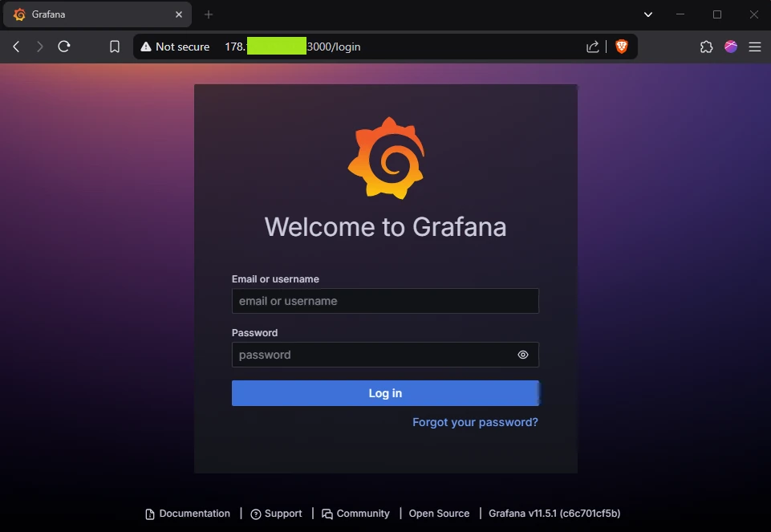Click the Brave Shields icon
The height and width of the screenshot is (532, 771).
click(623, 47)
